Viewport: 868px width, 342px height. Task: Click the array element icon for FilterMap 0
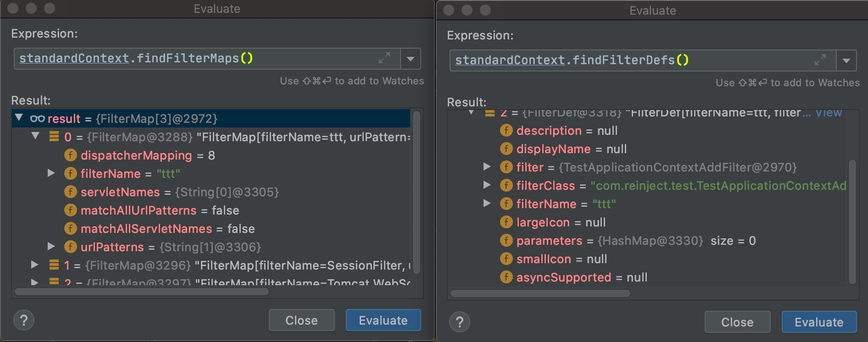click(54, 137)
